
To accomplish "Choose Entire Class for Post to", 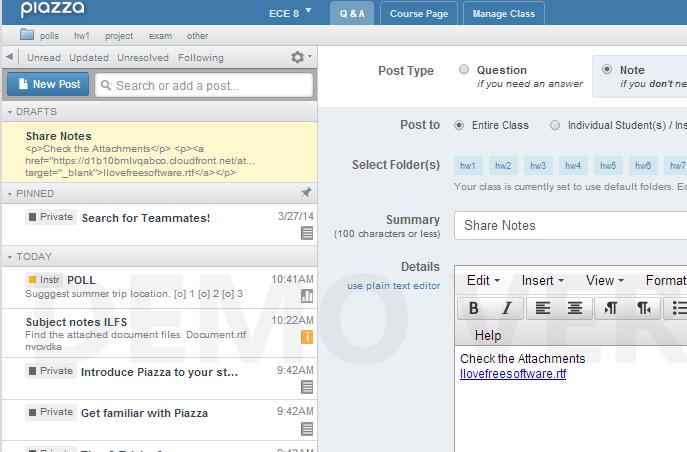I will point(459,125).
